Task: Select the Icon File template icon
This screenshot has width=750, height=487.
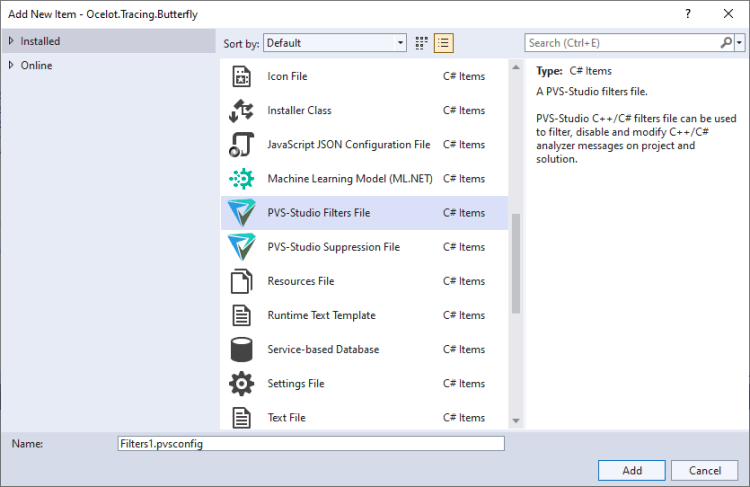Action: [x=241, y=77]
